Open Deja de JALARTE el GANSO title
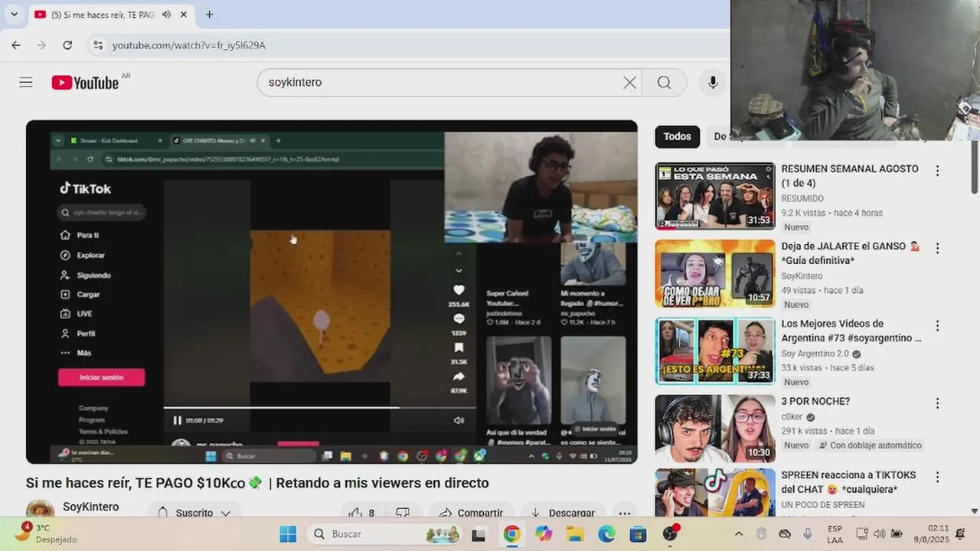This screenshot has width=980, height=551. point(850,253)
